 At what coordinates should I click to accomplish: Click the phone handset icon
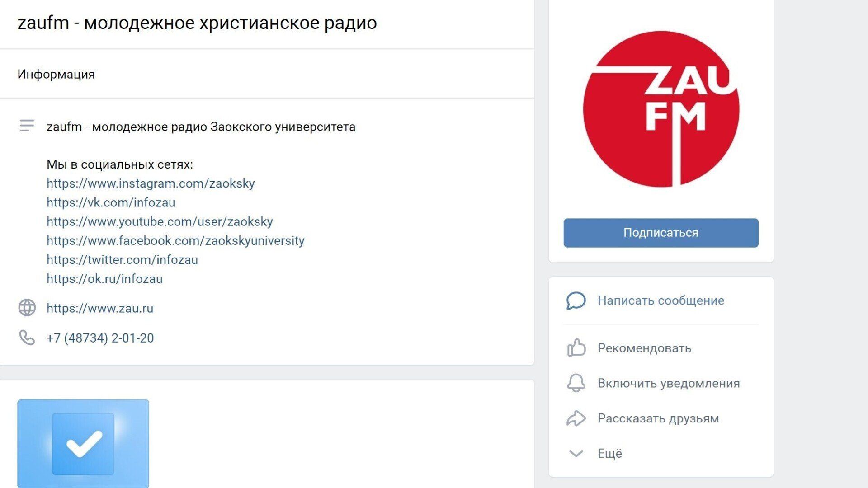[27, 338]
